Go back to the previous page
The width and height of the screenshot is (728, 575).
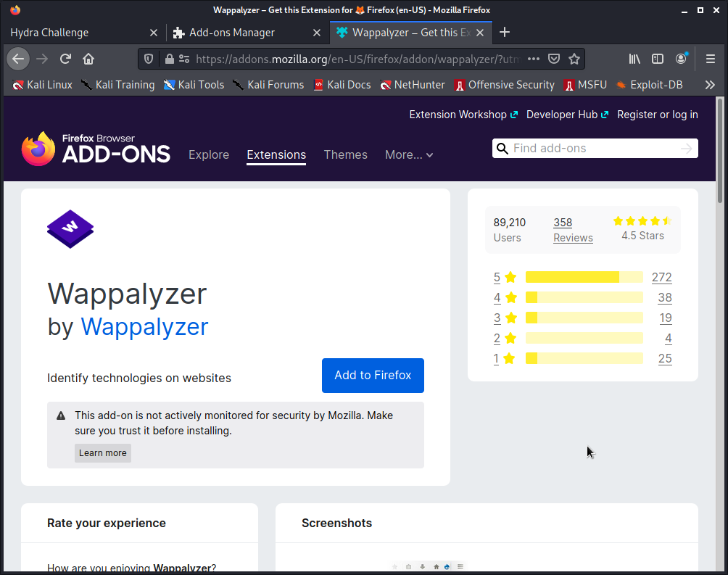point(18,59)
